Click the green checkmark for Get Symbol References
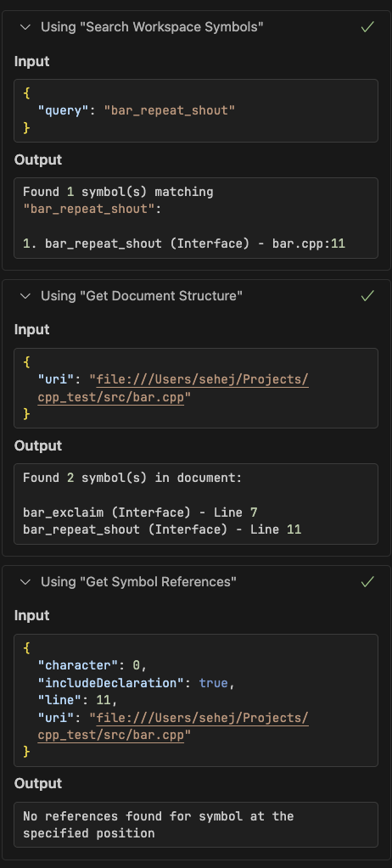Viewport: 392px width, 868px height. (x=367, y=581)
